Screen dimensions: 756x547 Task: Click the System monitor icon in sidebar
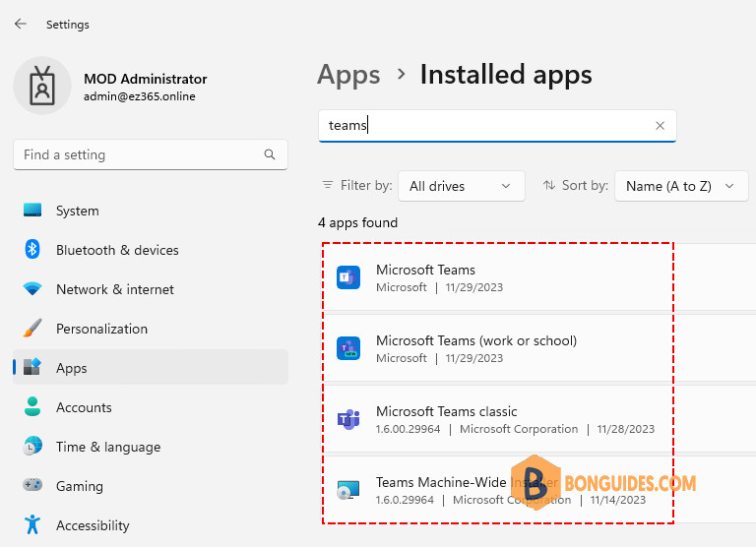point(32,211)
